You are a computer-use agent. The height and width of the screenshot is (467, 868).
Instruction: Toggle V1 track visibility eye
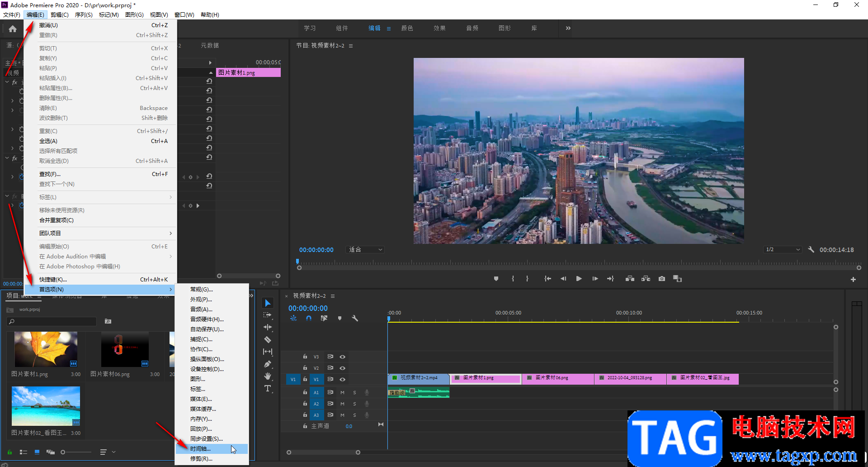coord(343,380)
